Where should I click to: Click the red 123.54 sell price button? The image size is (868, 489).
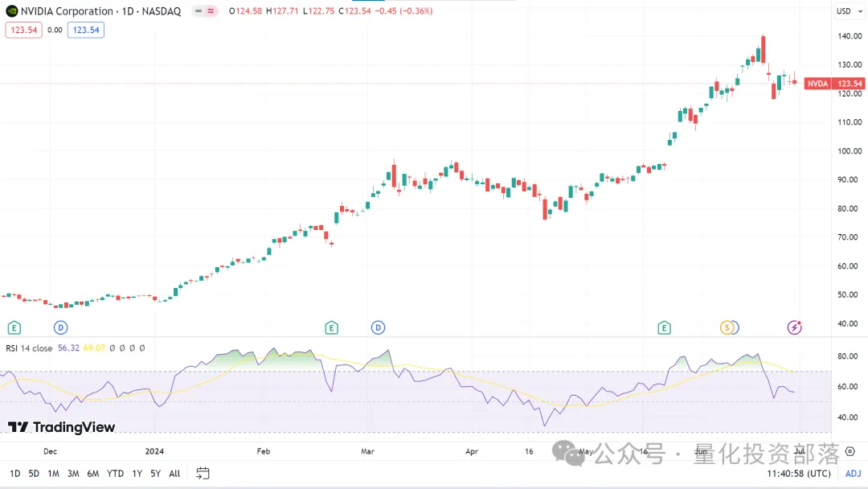tap(24, 30)
